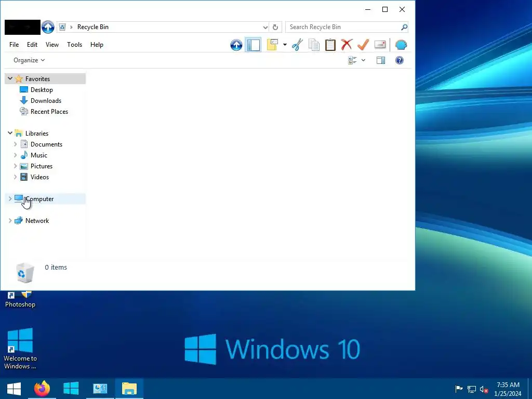The width and height of the screenshot is (532, 399).
Task: Select the Videos library
Action: pos(39,177)
